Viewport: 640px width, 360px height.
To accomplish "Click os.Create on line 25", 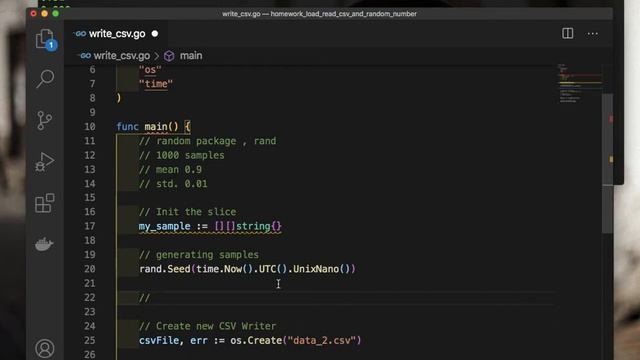I will pyautogui.click(x=256, y=340).
